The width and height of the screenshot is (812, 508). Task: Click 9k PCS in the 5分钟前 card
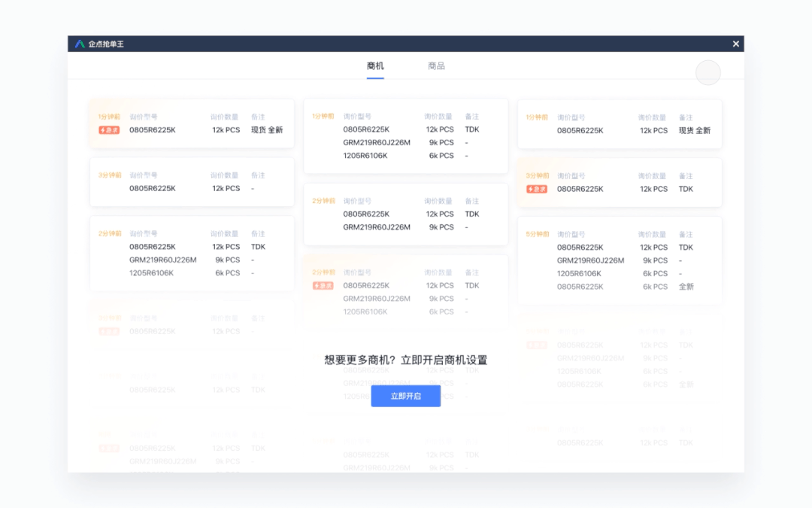[655, 260]
